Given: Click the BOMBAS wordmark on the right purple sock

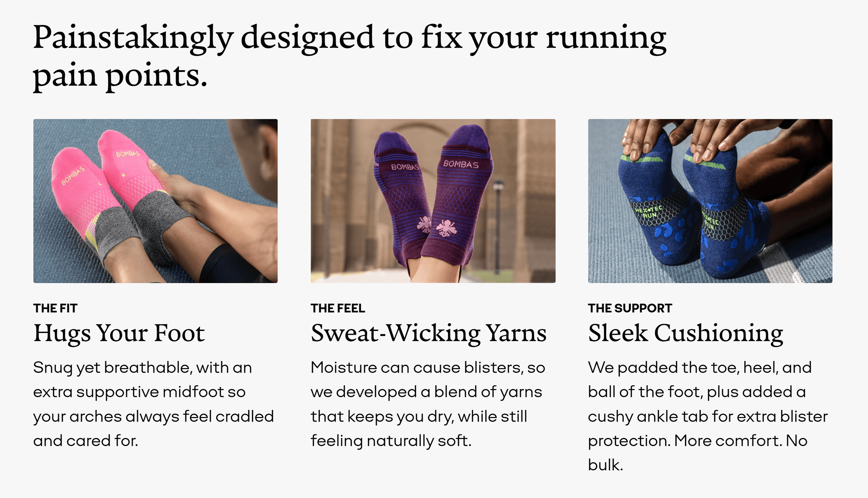Looking at the screenshot, I should pos(461,164).
